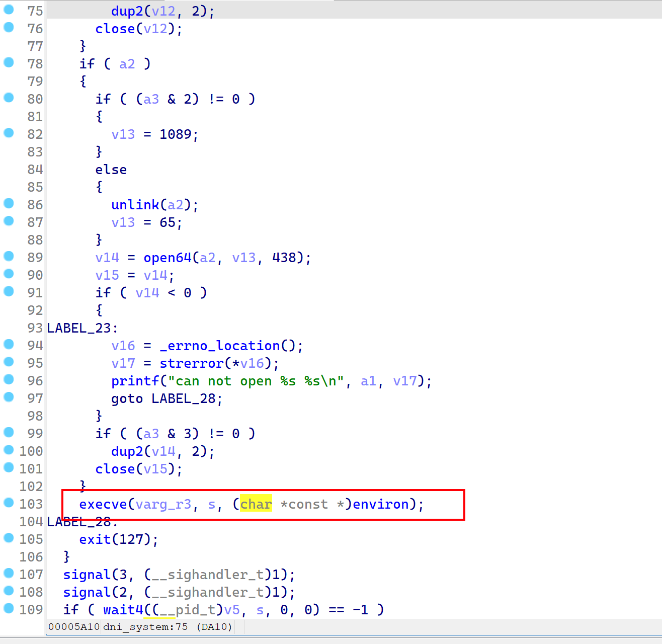Click signal(3, ...) call on line 107

(179, 575)
